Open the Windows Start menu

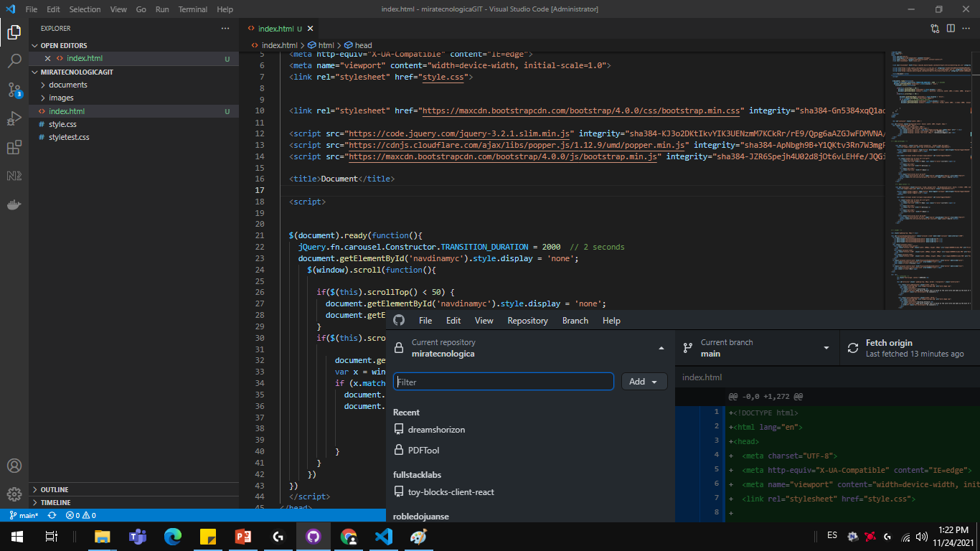(x=17, y=537)
